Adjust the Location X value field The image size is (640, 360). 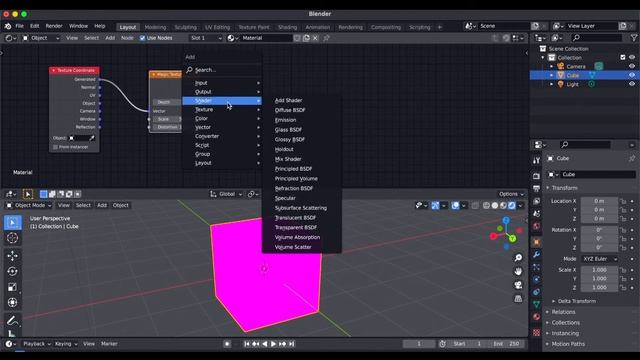599,201
